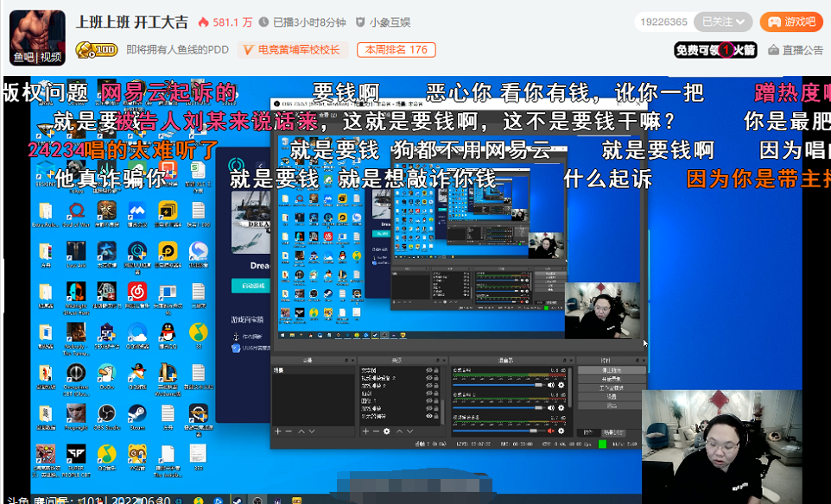Open third mixer channel gear settings
Viewport: 831px width, 504px height.
[561, 431]
